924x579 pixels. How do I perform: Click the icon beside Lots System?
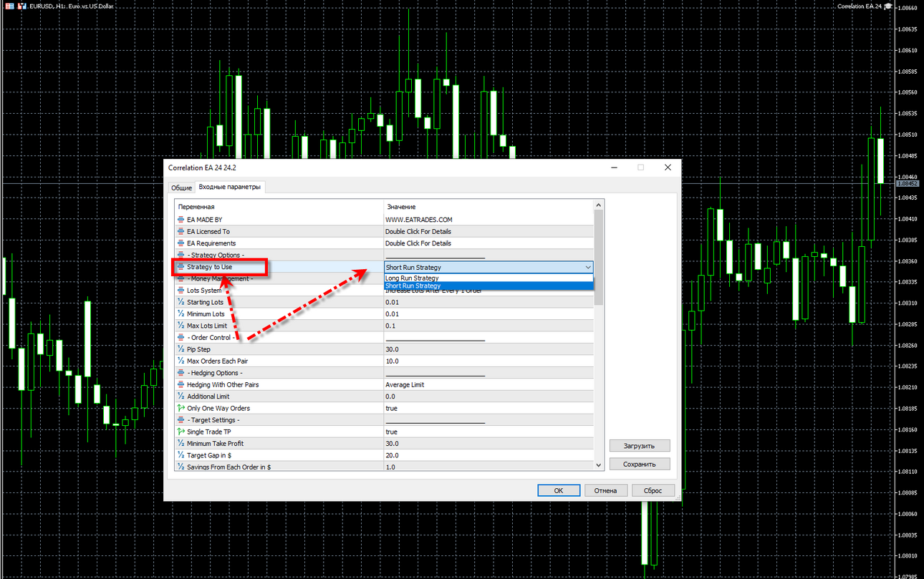pos(181,291)
